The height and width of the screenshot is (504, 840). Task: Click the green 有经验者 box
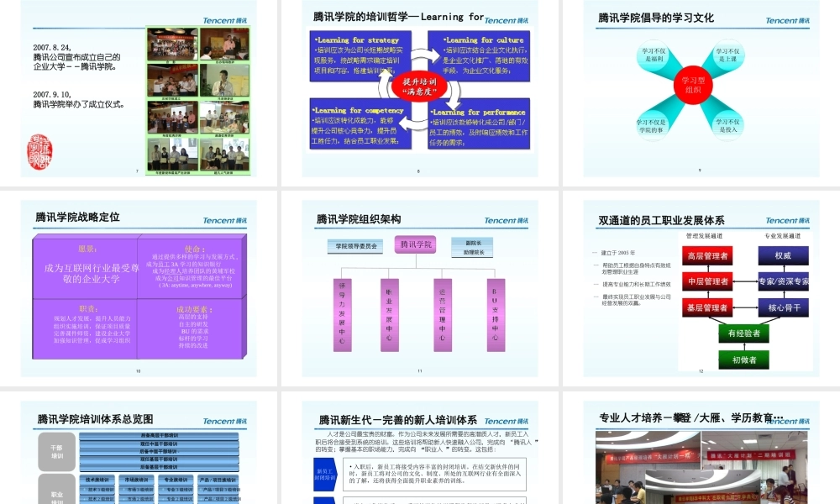tap(743, 333)
